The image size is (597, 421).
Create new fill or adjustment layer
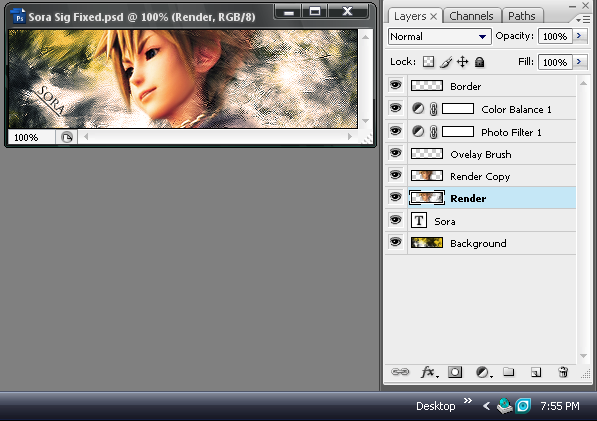(484, 372)
